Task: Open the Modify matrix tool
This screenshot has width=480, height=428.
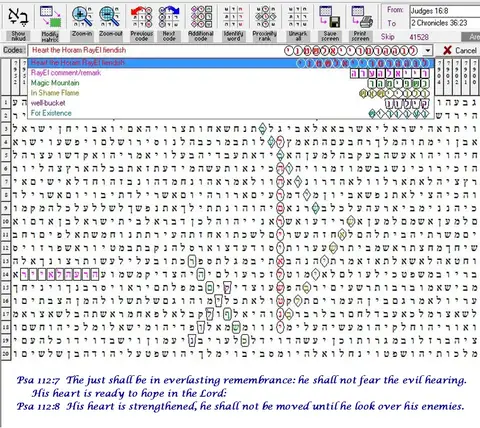Action: 50,17
